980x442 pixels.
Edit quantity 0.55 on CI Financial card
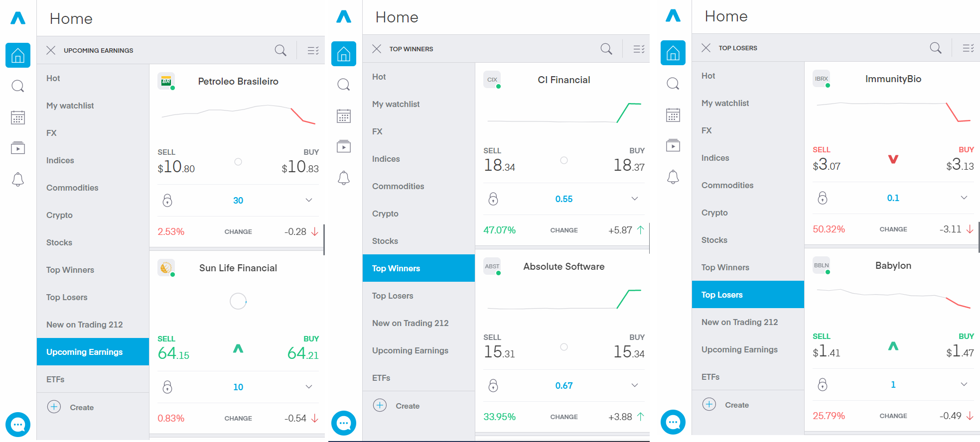564,199
